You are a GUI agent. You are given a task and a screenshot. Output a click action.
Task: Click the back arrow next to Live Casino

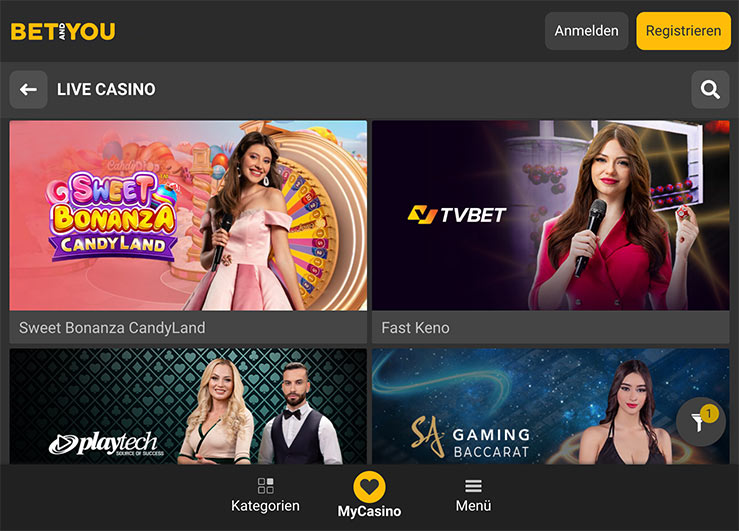(28, 90)
